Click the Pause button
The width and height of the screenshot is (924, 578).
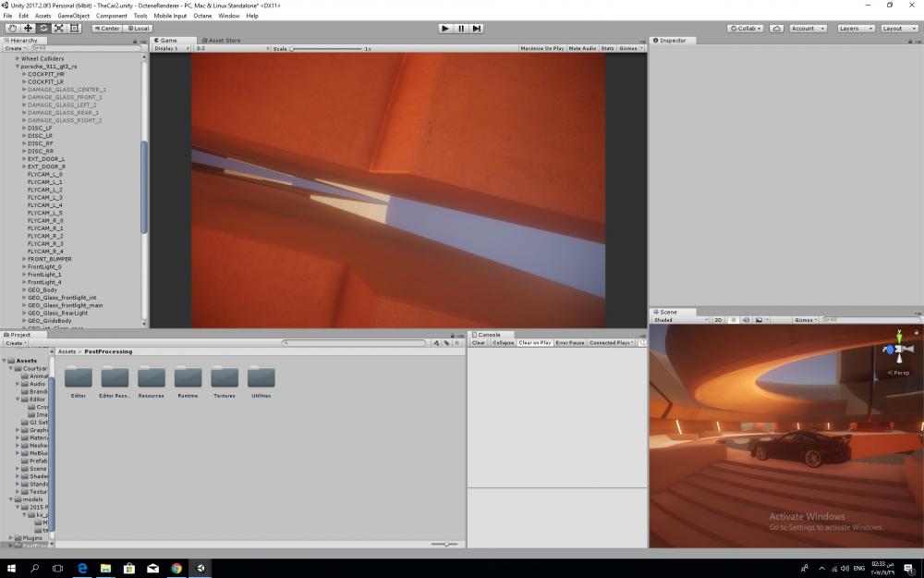[461, 29]
